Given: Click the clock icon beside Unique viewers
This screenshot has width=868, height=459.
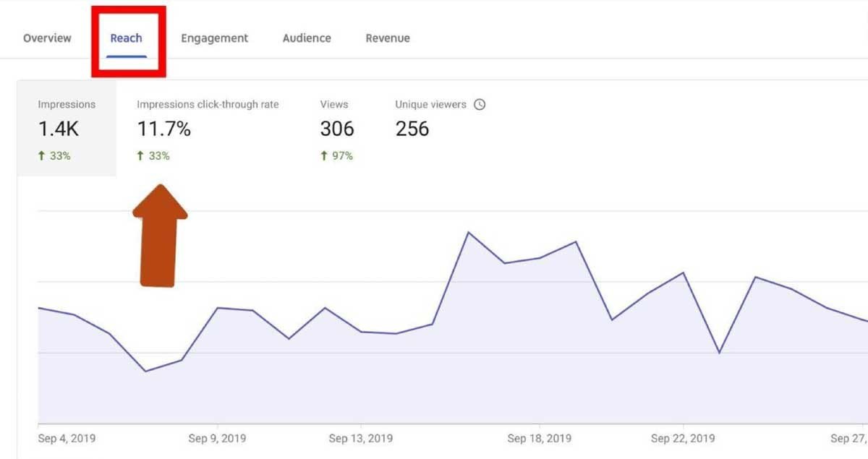Looking at the screenshot, I should 480,105.
